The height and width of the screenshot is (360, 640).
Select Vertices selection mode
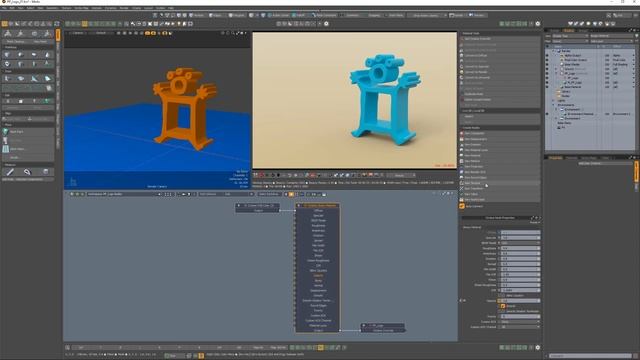coord(197,15)
